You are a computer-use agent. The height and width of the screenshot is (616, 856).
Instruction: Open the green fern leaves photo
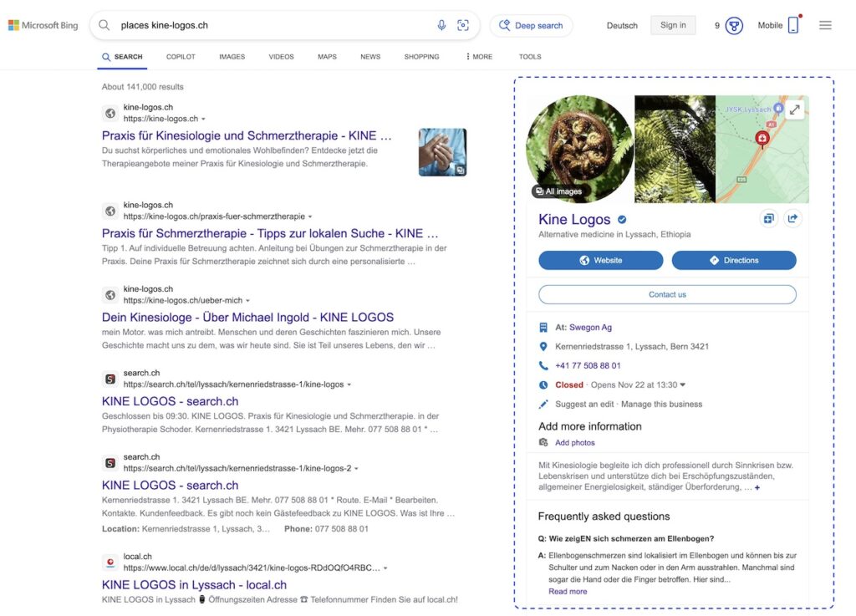(675, 149)
